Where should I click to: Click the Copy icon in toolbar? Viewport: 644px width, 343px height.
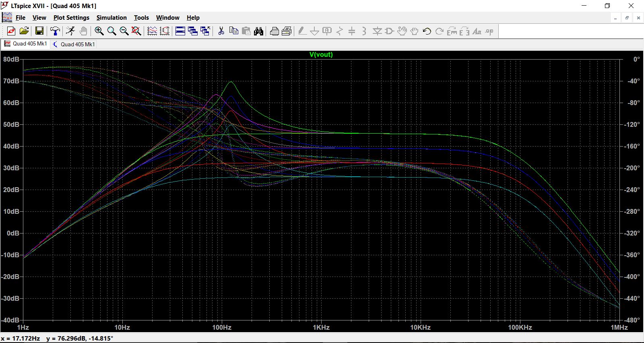[233, 31]
